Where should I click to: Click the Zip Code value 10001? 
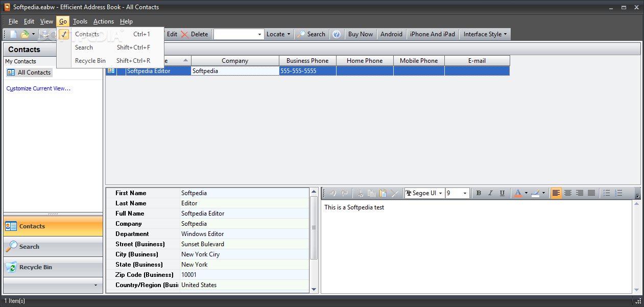point(189,275)
